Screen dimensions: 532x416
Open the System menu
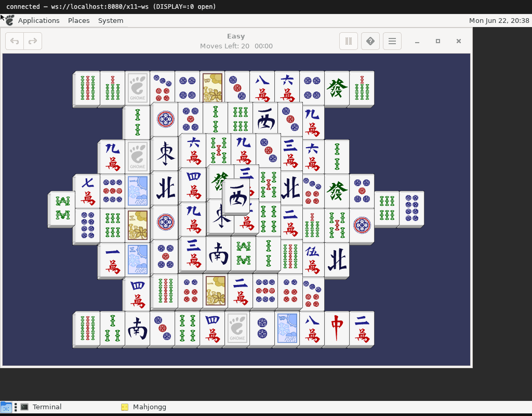(111, 20)
